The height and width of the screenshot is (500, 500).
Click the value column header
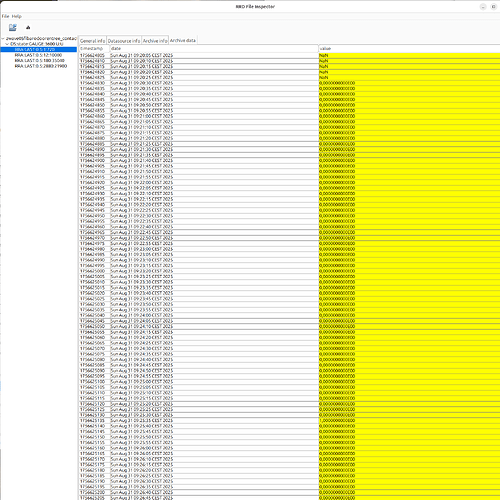[x=409, y=49]
